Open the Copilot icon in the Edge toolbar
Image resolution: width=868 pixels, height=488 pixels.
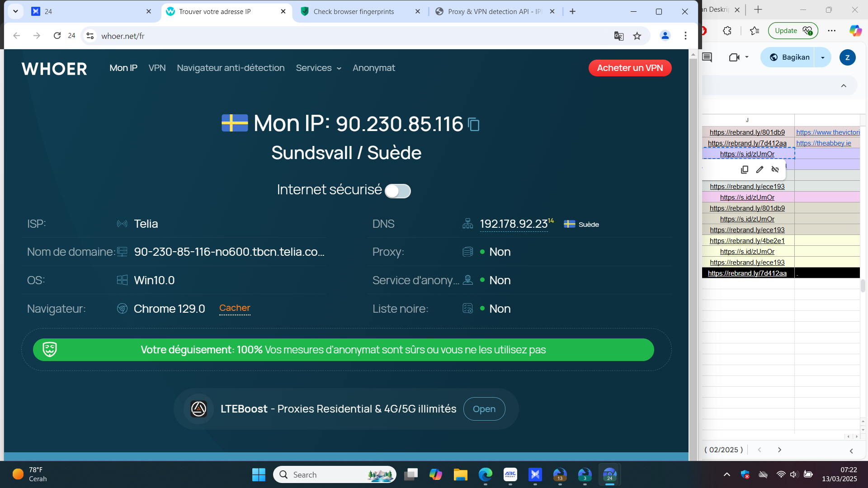[855, 31]
